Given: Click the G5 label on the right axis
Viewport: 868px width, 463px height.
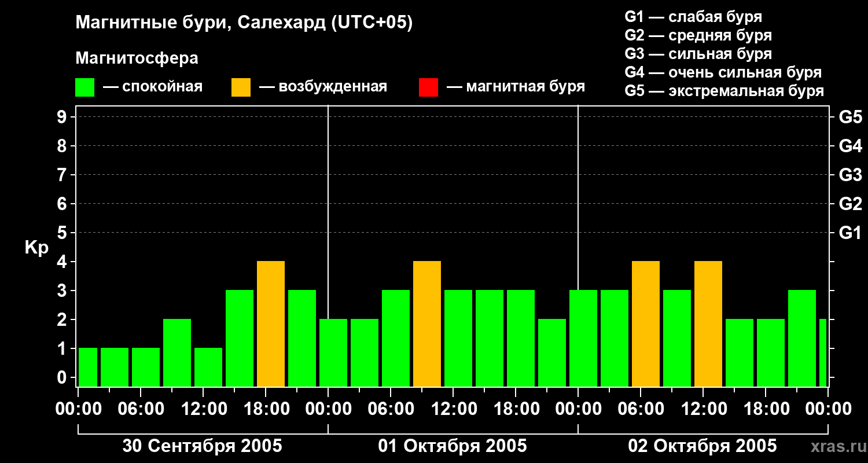Looking at the screenshot, I should pyautogui.click(x=850, y=117).
